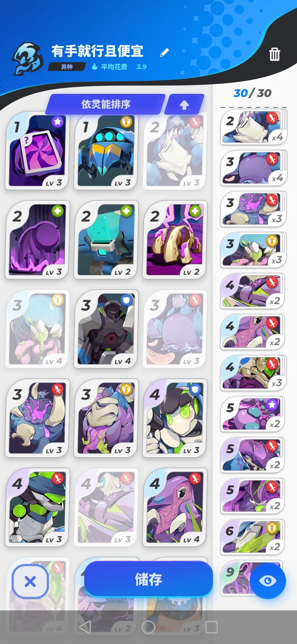Screen dimensions: 297x644
Task: Remove the cost 2 x4 card from deck list
Action: tap(254, 127)
